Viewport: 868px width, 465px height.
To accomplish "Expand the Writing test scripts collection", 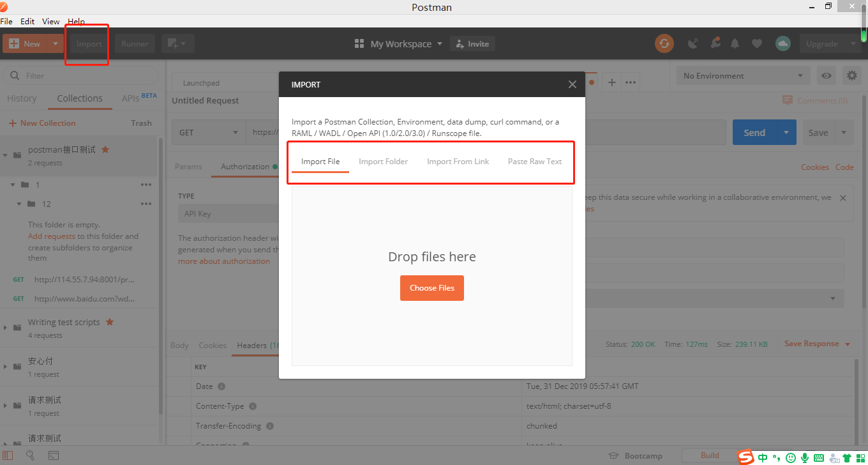I will [6, 328].
